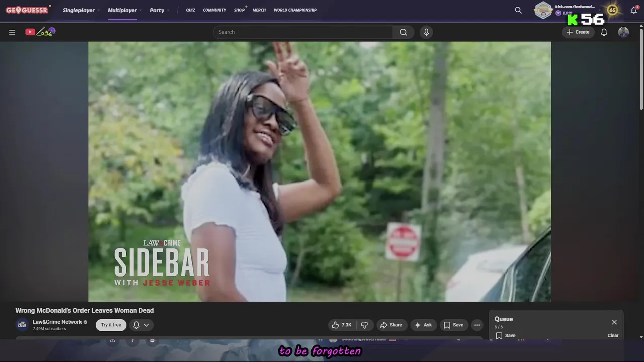Click the YouTube search button
Viewport: 644px width, 362px height.
(x=404, y=32)
